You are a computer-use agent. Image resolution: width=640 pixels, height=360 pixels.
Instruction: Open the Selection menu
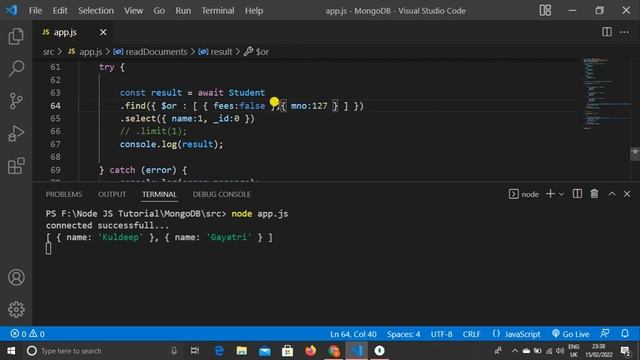(x=96, y=11)
